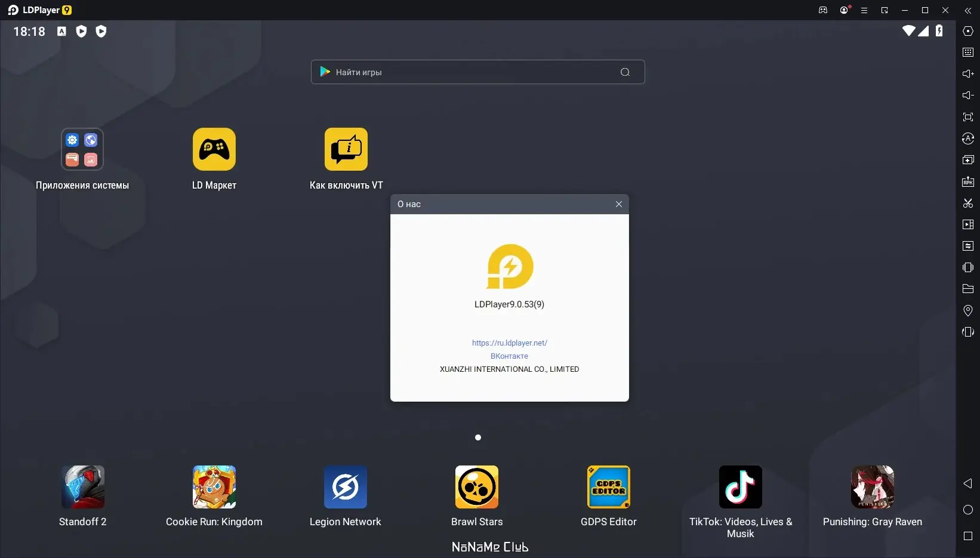This screenshot has height=558, width=980.
Task: Open account profile icon in title bar
Action: pyautogui.click(x=844, y=10)
